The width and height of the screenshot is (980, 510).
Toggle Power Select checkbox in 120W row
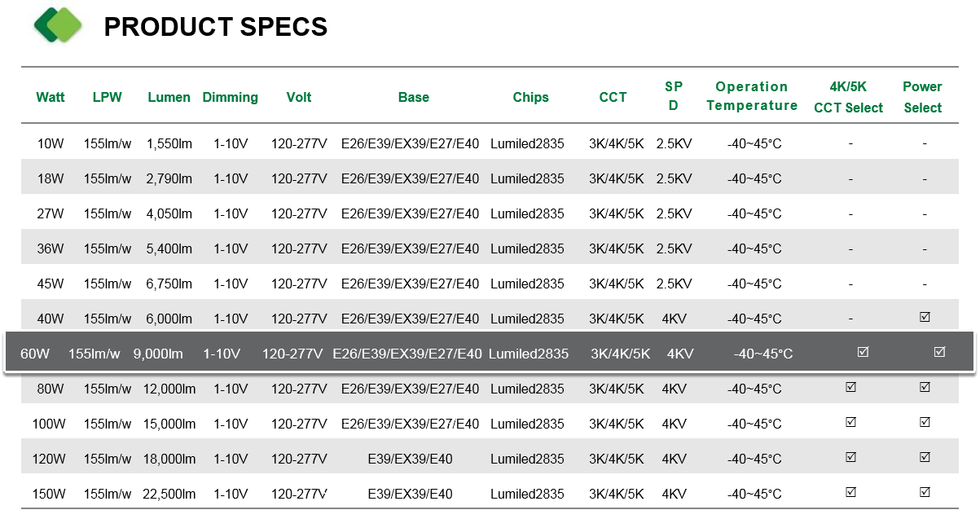[x=925, y=457]
